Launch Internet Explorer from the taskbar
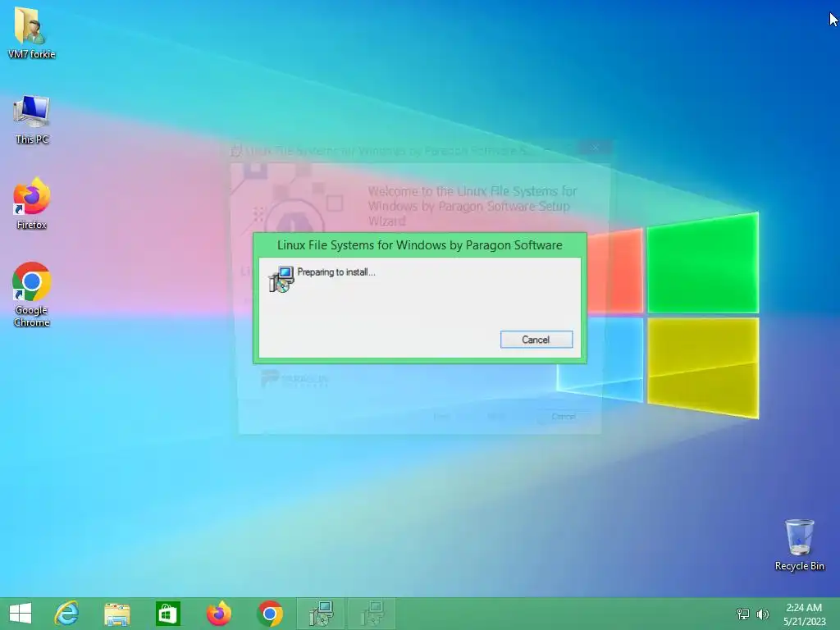 (66, 614)
